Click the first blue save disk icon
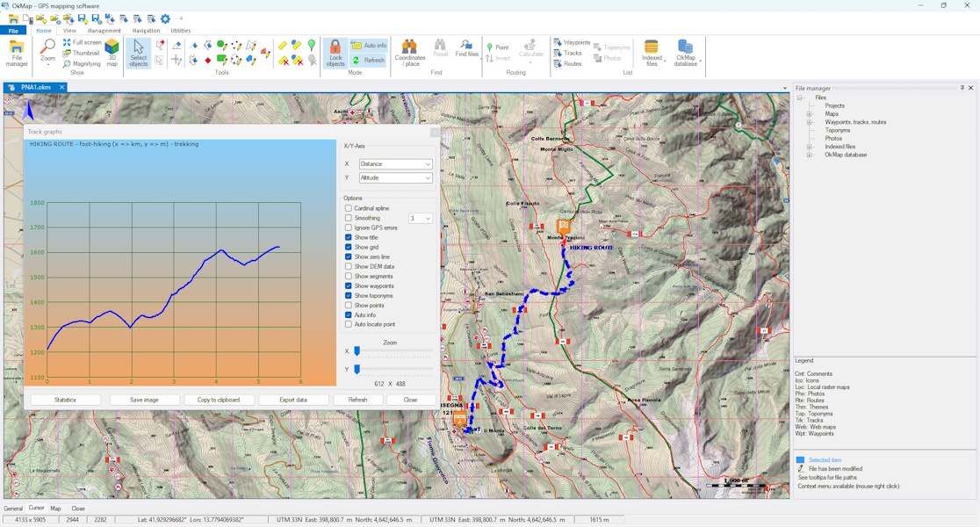This screenshot has width=980, height=527. 83,18
